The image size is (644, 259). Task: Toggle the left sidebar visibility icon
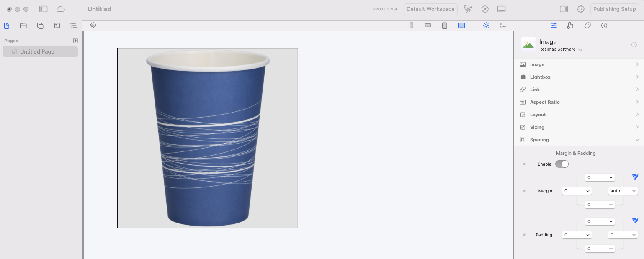click(44, 9)
